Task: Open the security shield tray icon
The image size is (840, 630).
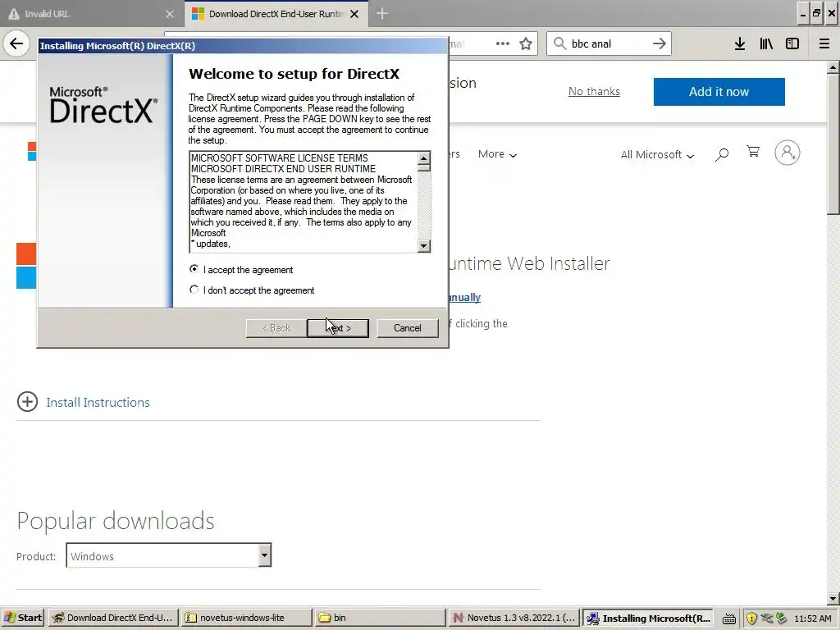Action: [751, 619]
